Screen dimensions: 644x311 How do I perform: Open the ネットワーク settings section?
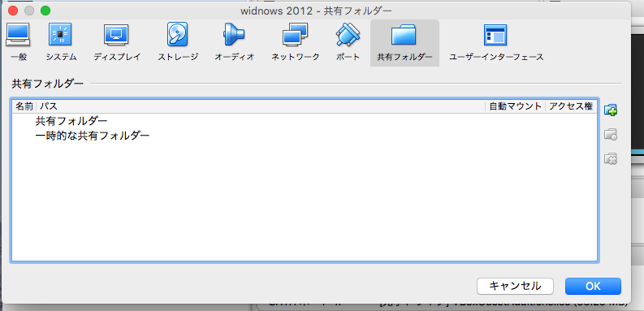click(295, 43)
